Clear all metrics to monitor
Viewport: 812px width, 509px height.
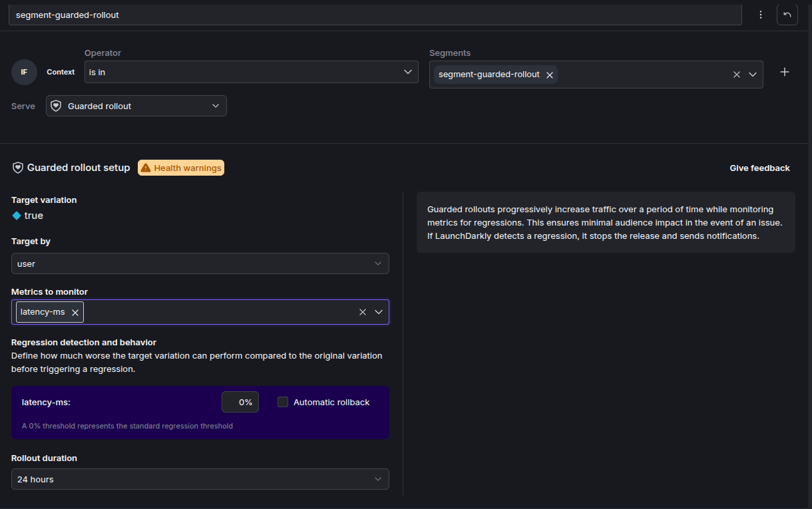coord(363,312)
